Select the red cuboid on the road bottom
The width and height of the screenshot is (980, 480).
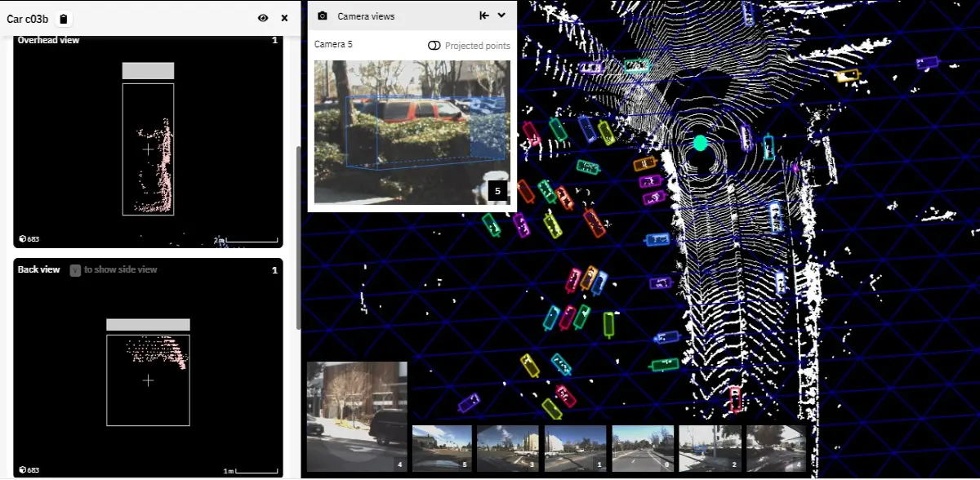coord(735,398)
